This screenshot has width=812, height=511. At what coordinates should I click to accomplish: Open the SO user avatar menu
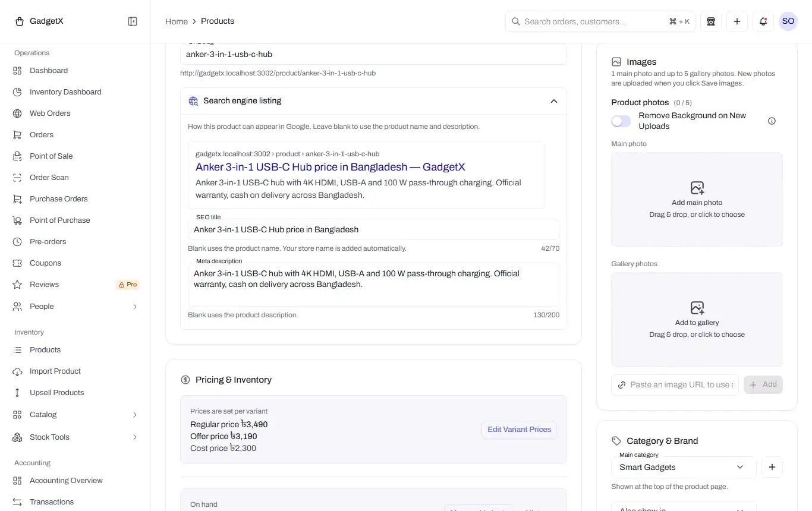tap(788, 21)
